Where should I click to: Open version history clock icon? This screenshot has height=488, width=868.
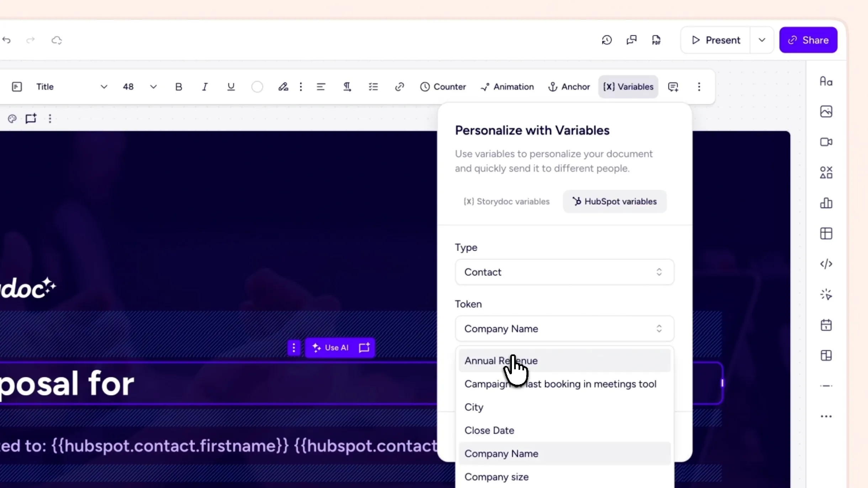607,40
